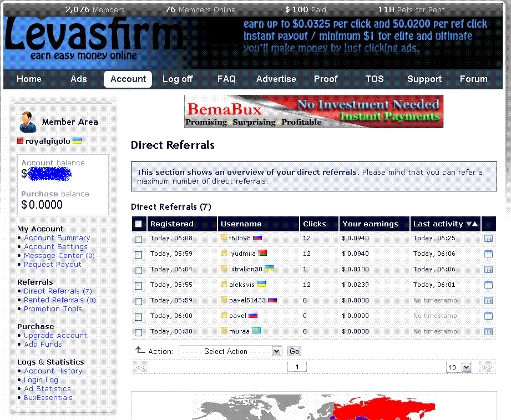Check the box for lyudmila row
The height and width of the screenshot is (420, 511).
click(139, 255)
